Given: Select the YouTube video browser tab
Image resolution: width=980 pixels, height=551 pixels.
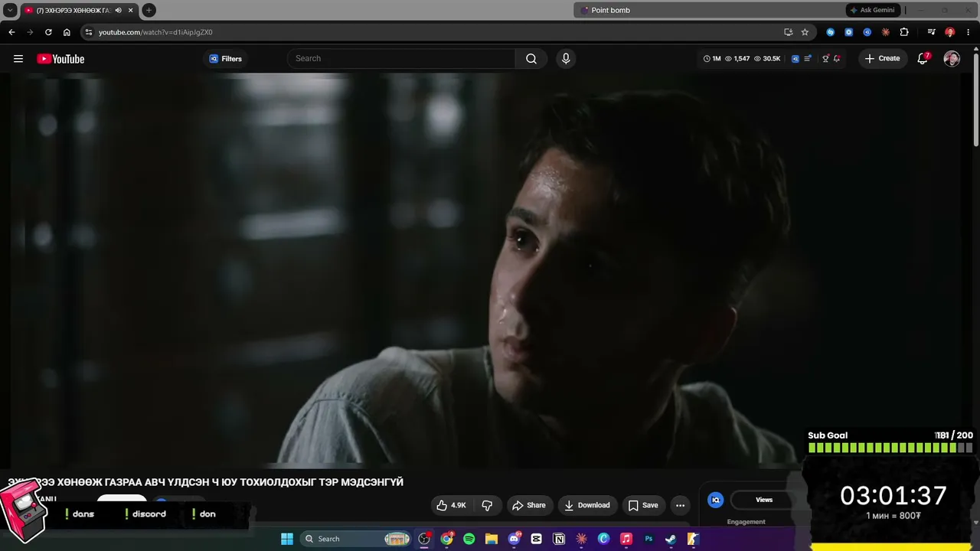Looking at the screenshot, I should (79, 11).
